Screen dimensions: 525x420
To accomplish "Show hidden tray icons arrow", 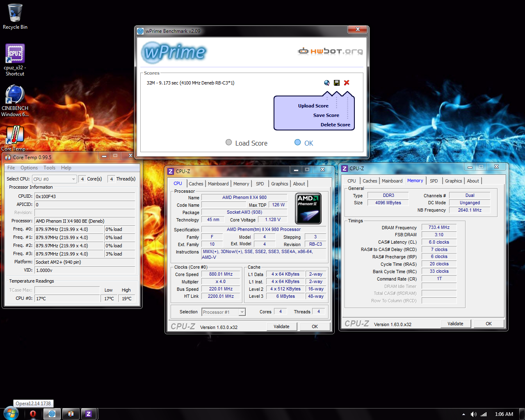I will (463, 414).
